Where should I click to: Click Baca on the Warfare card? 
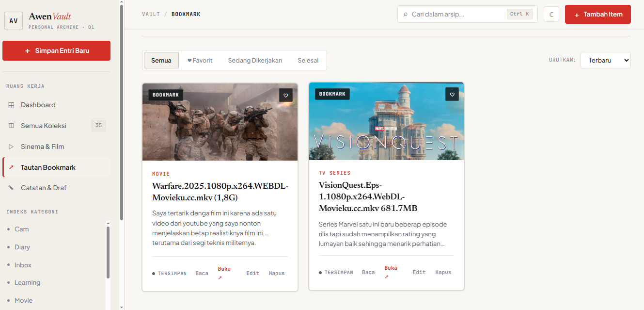tap(202, 274)
